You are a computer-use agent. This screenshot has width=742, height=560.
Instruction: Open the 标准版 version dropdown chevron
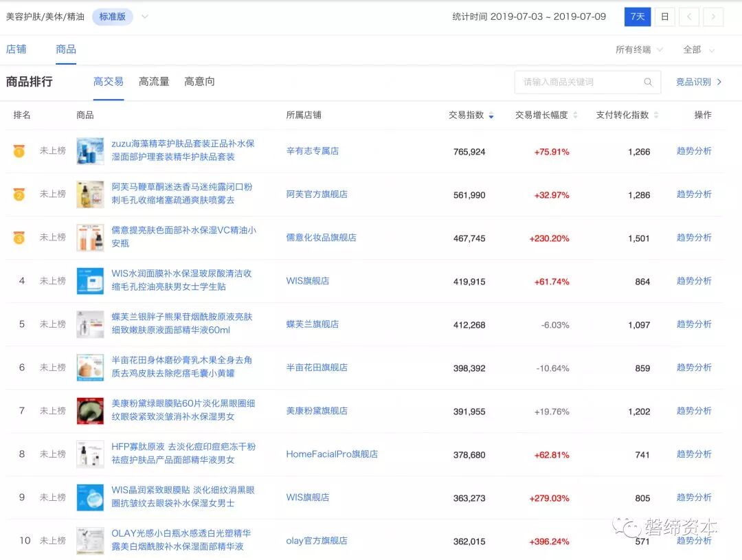point(145,16)
